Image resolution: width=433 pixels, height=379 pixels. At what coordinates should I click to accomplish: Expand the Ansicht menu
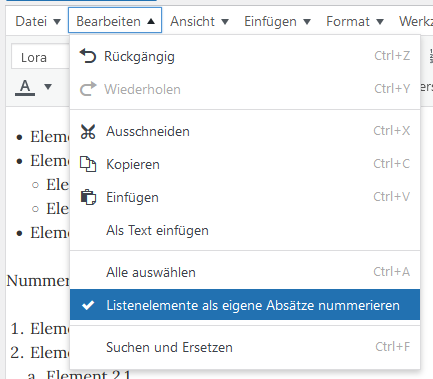click(199, 21)
